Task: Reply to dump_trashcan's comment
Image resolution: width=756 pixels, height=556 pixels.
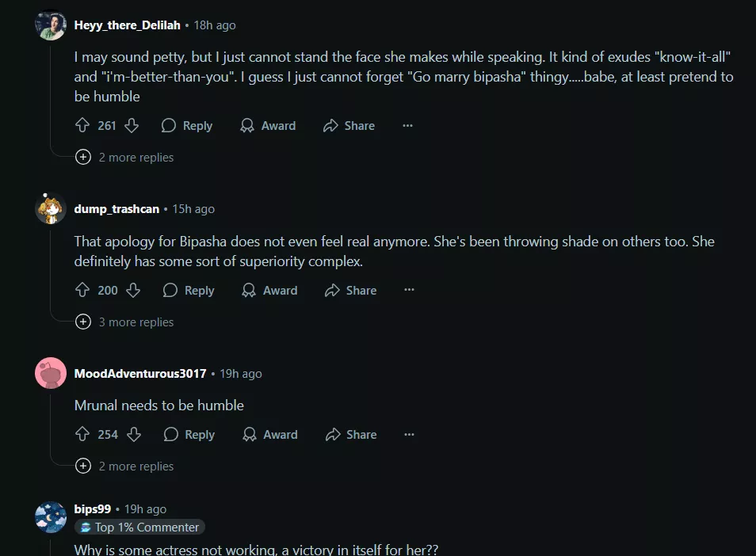Action: tap(189, 290)
